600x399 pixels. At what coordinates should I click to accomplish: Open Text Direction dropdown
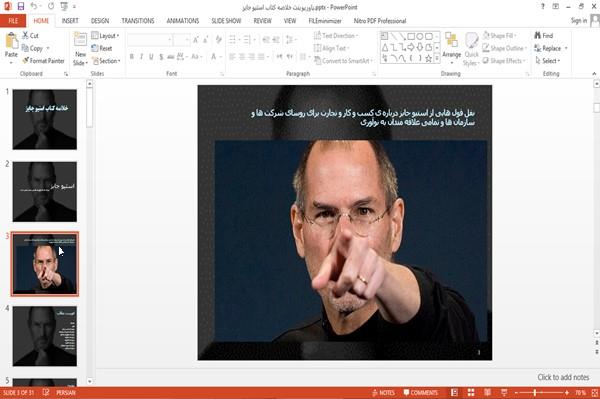pos(336,36)
